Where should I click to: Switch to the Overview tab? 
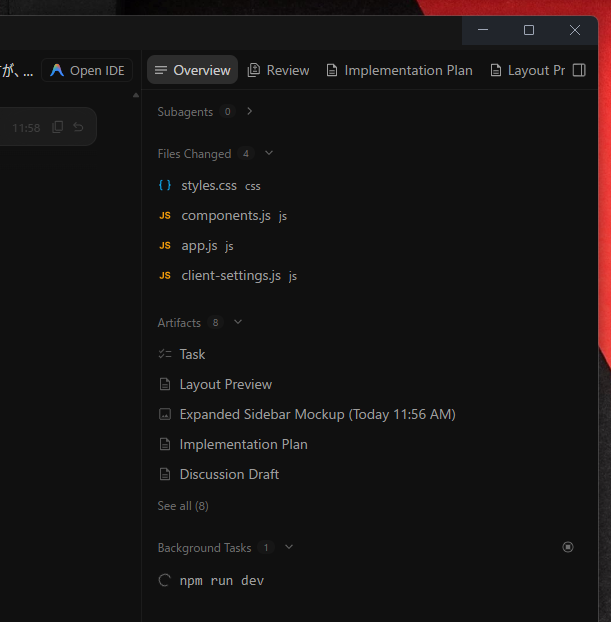tap(192, 70)
